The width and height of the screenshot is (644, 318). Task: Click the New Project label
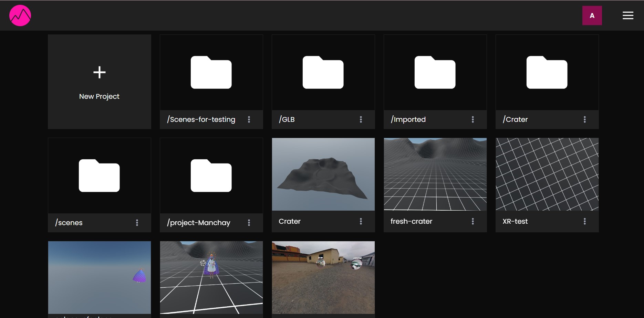click(x=99, y=96)
